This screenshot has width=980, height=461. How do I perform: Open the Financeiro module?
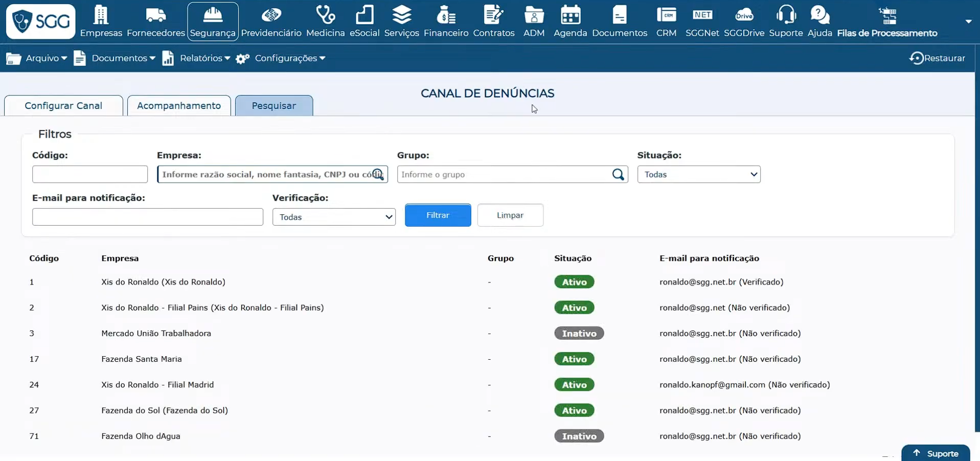pos(446,21)
